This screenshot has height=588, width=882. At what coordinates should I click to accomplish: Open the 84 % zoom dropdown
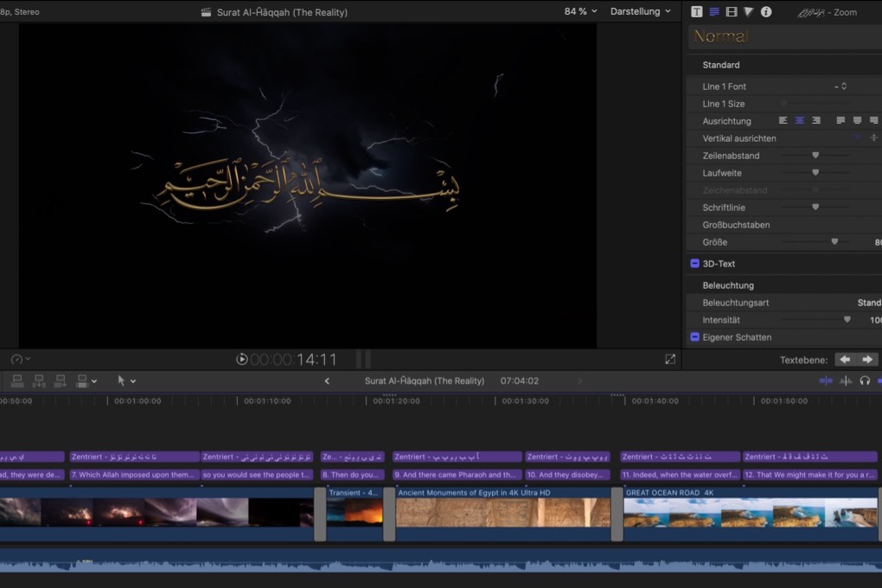tap(580, 12)
